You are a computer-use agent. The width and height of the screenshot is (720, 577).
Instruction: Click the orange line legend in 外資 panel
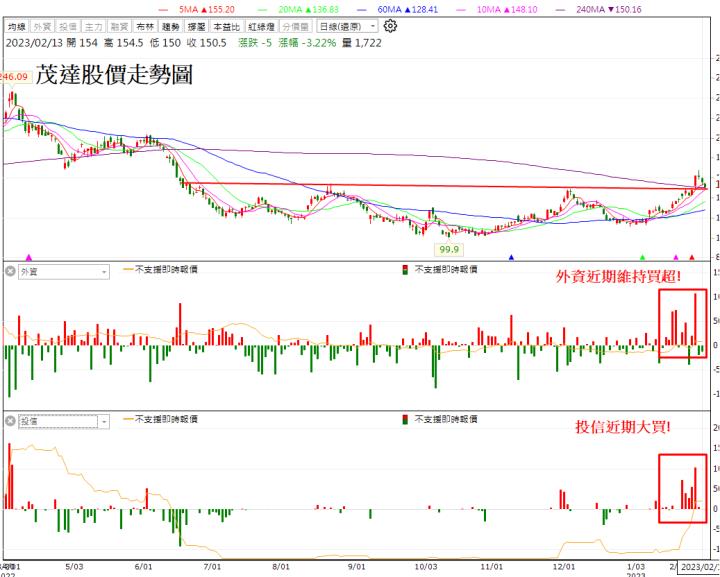(160, 269)
